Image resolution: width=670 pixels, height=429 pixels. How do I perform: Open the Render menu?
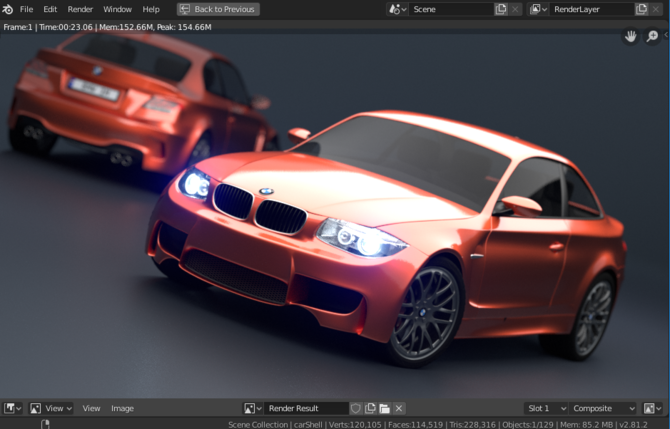(x=80, y=9)
